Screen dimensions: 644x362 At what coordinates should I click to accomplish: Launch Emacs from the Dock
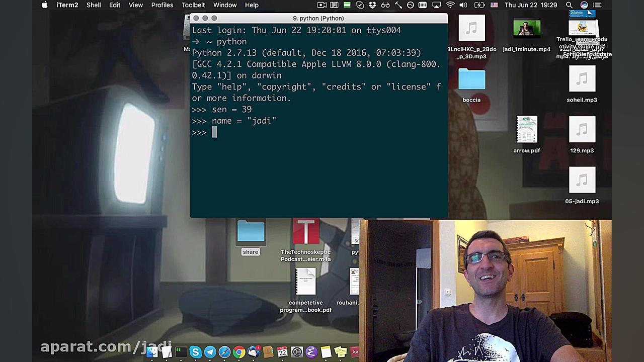pos(311,352)
